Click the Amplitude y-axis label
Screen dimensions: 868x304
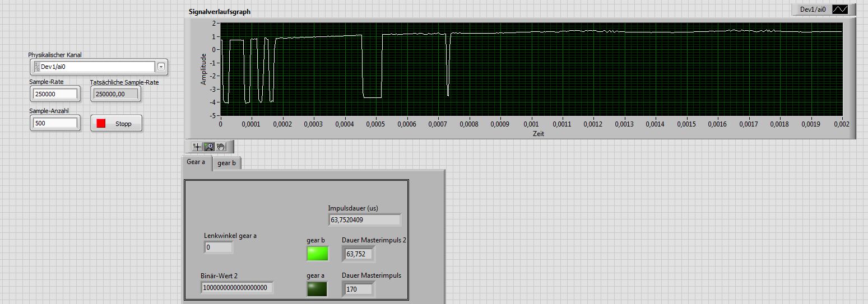tap(204, 69)
